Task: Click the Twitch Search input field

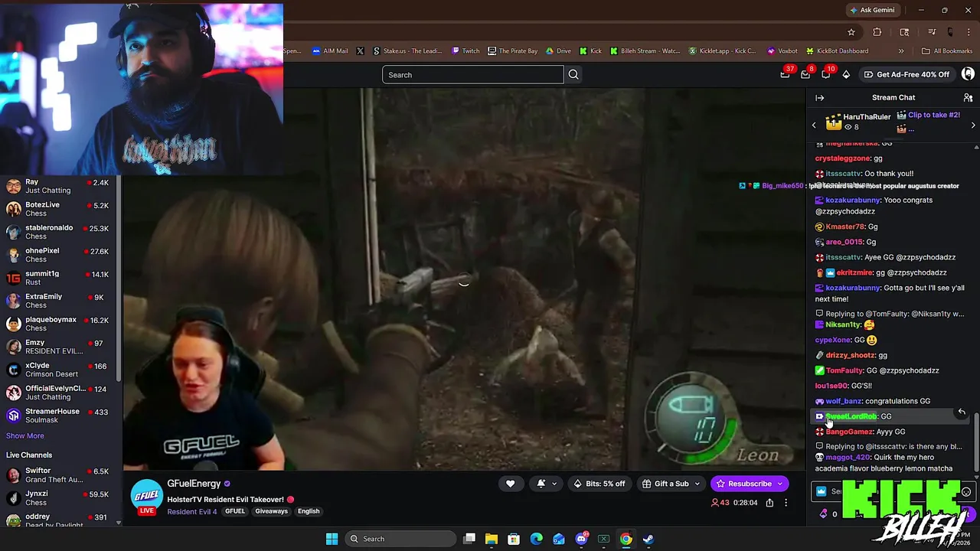Action: point(473,74)
